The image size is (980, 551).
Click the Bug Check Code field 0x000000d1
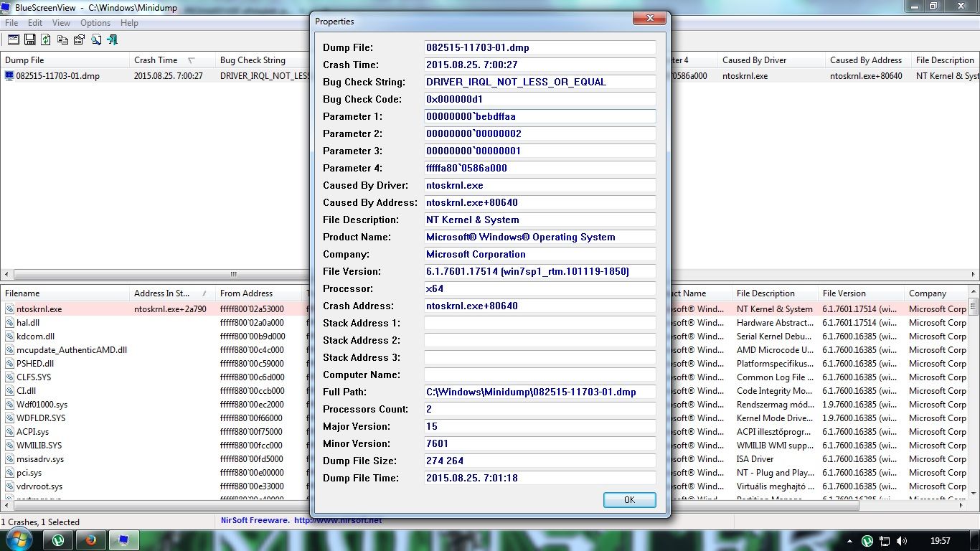coord(540,99)
